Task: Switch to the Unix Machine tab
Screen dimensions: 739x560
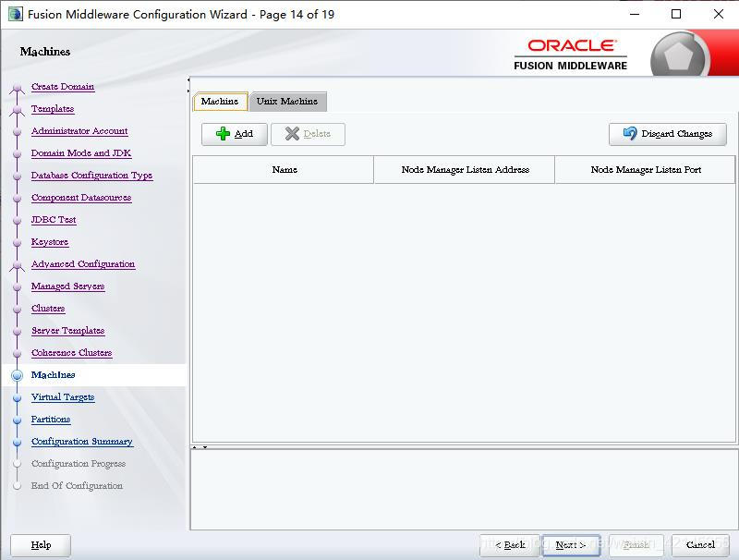Action: click(x=287, y=102)
